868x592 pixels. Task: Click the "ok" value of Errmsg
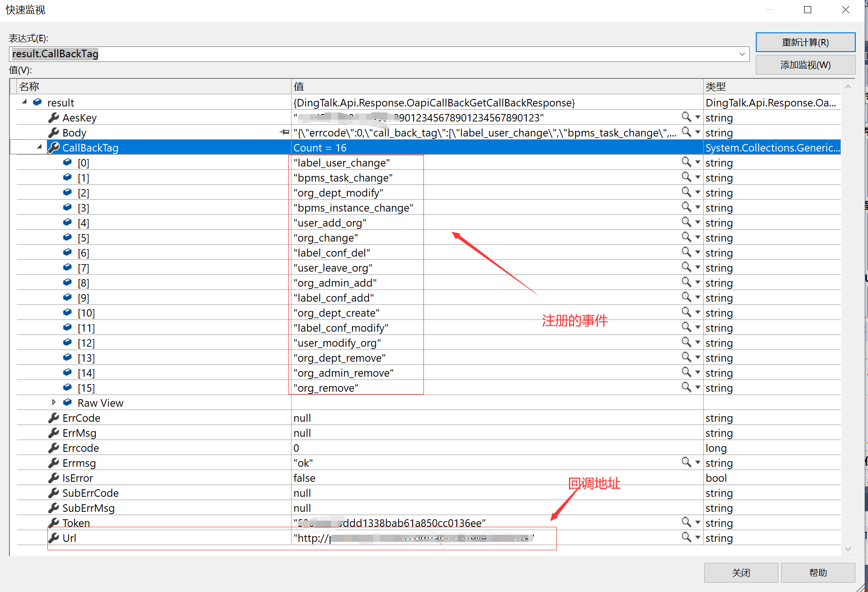click(x=303, y=463)
